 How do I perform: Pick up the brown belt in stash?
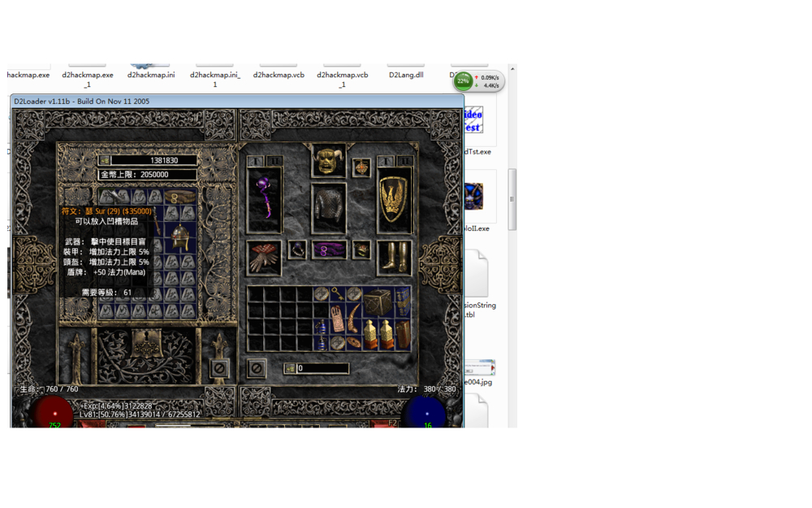point(180,197)
